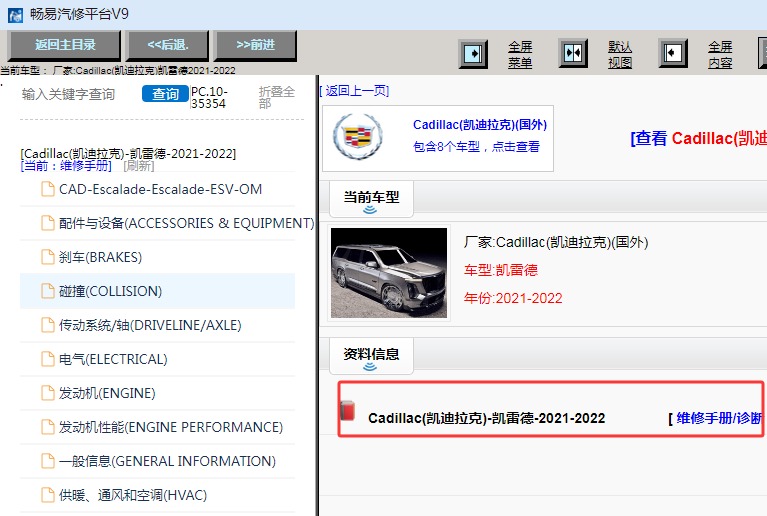Open CAD-Escalade-Escalade-ESV-OM tree item
This screenshot has width=767, height=516.
tap(160, 189)
